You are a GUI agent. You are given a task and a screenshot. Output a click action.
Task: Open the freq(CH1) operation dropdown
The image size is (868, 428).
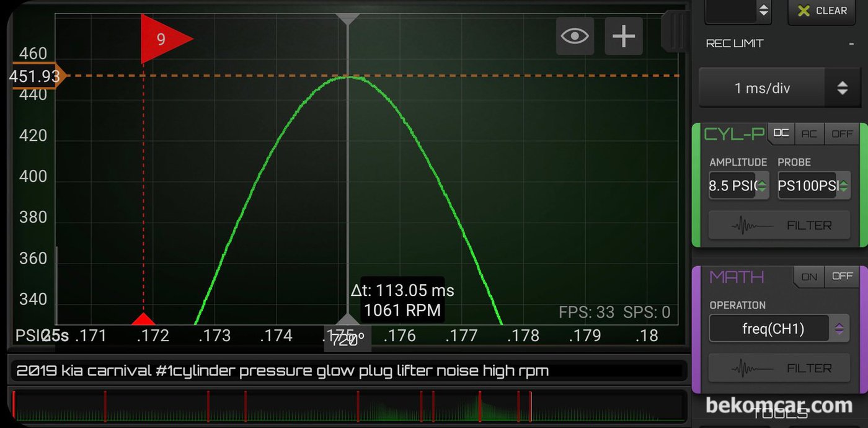tap(778, 328)
